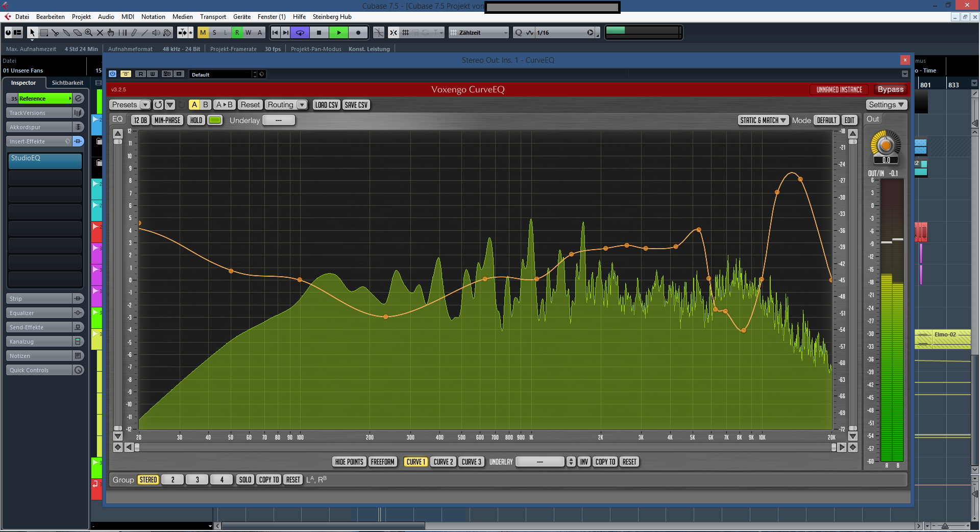The height and width of the screenshot is (532, 980).
Task: Click the green spectrum color swatch
Action: pos(215,120)
